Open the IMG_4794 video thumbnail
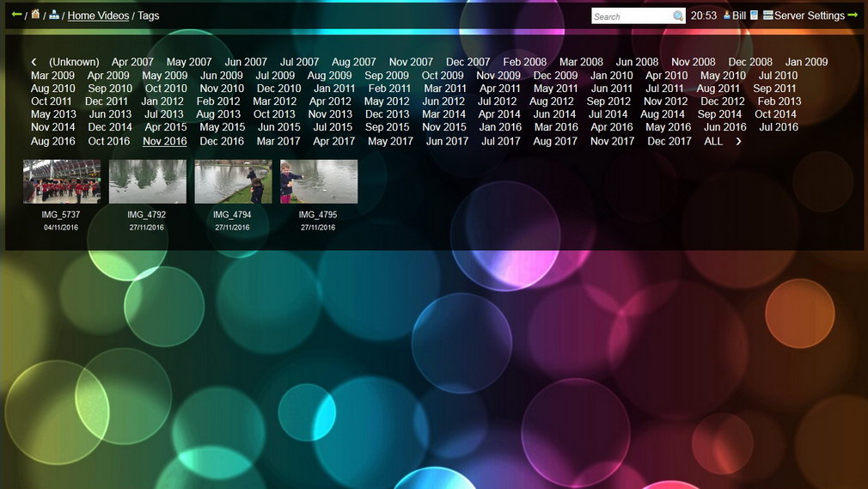868x489 pixels. pos(233,181)
